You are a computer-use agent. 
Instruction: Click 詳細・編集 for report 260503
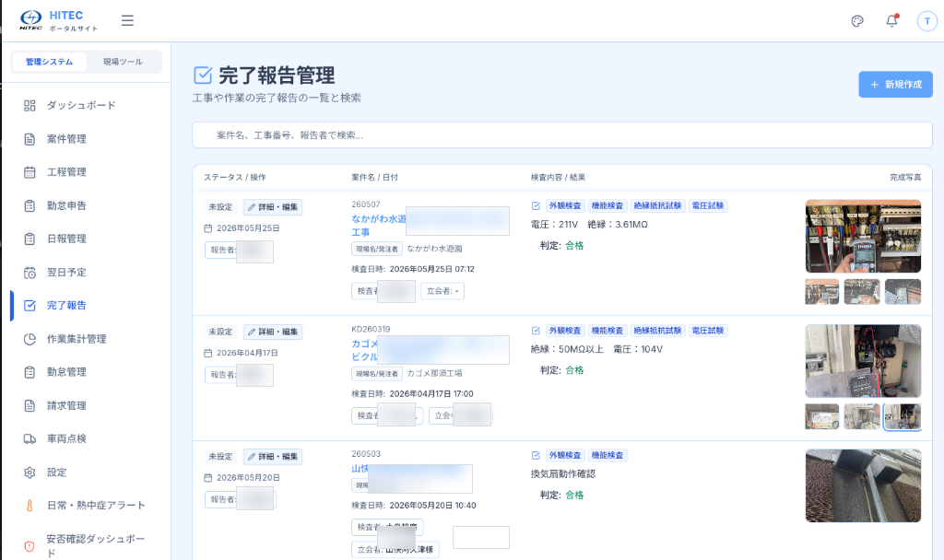click(273, 457)
